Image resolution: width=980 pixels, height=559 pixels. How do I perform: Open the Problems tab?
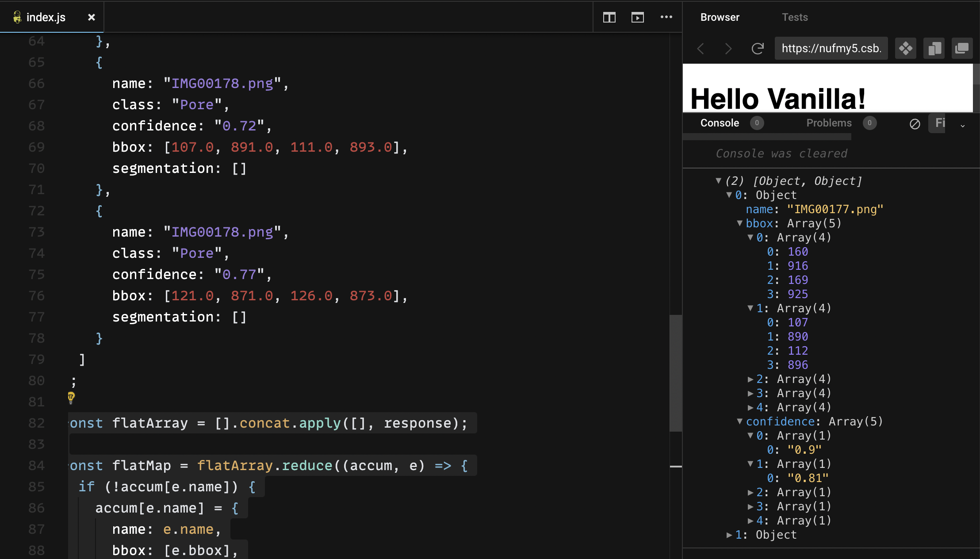829,123
